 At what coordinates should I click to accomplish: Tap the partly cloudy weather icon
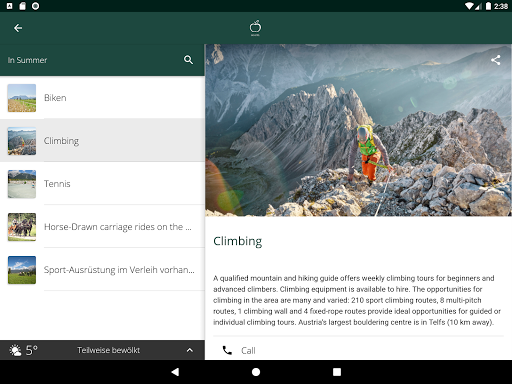point(15,350)
